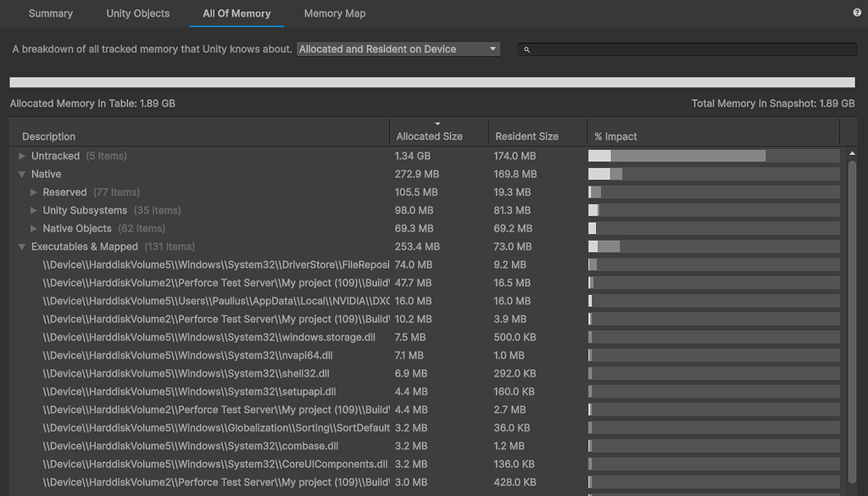The height and width of the screenshot is (496, 868).
Task: Click the dropdown arrow next to Allocated and Resident
Action: (x=492, y=48)
